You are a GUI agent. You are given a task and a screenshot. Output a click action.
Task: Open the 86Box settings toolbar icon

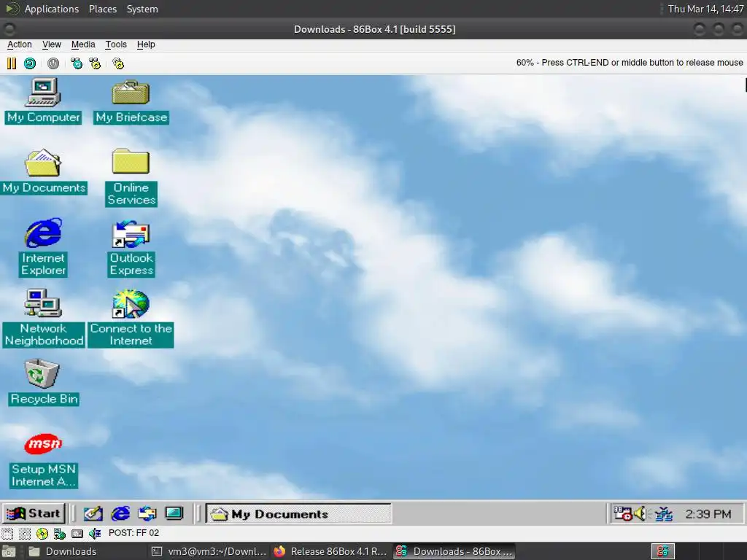(118, 63)
